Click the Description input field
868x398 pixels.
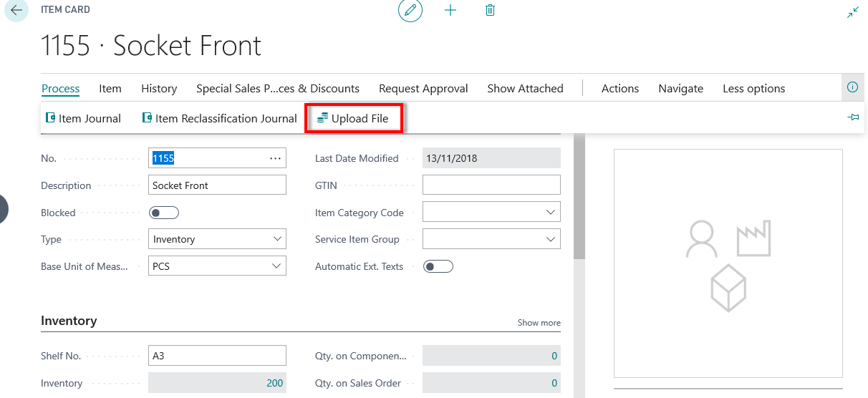218,185
